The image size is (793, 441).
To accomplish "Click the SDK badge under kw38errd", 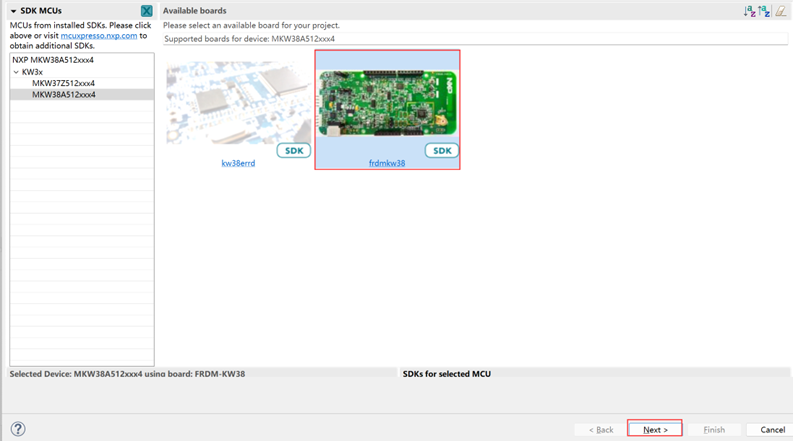I will (x=294, y=151).
